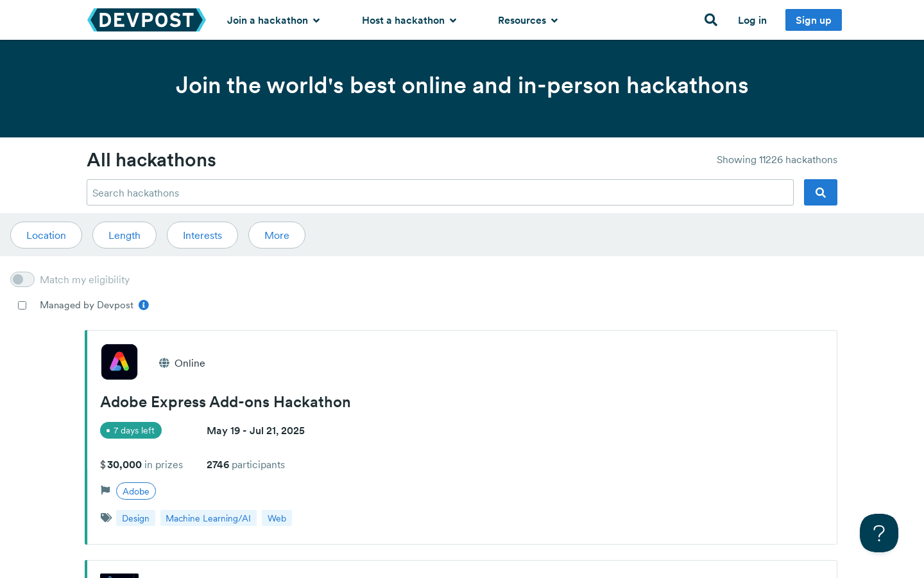Click the Adobe organizer tag
This screenshot has height=578, width=924.
(136, 491)
